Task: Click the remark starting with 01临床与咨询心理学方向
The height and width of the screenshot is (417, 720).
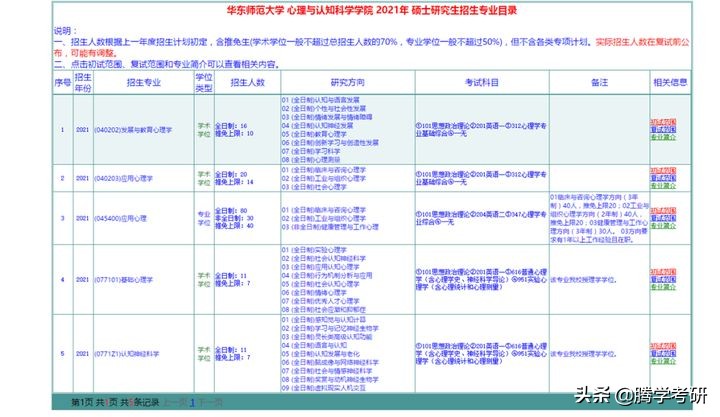Action: (x=599, y=218)
